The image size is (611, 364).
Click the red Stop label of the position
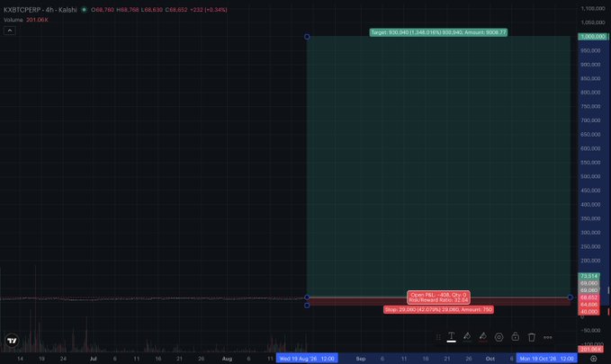(x=438, y=309)
